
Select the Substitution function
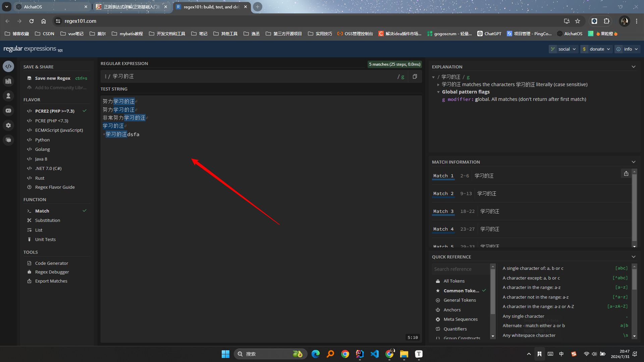pyautogui.click(x=48, y=220)
